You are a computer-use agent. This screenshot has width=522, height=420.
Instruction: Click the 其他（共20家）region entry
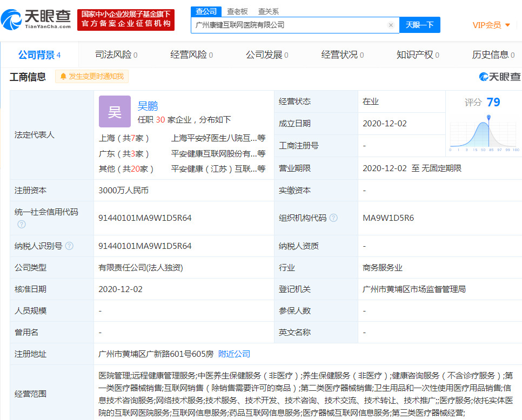point(126,169)
